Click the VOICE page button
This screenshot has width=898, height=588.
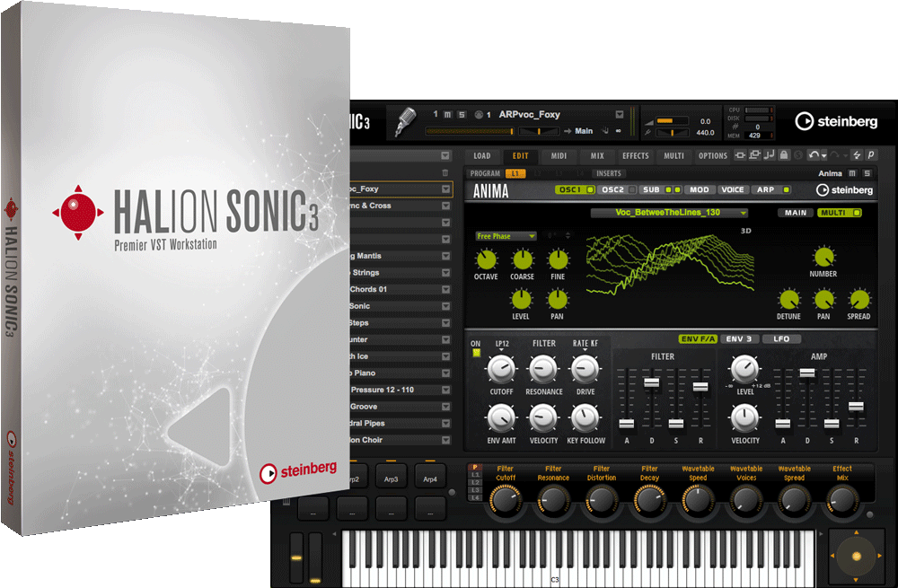(733, 189)
